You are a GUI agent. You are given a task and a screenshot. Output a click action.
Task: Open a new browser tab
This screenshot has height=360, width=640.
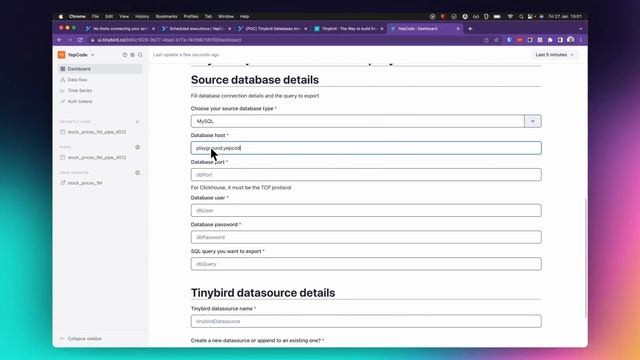(x=470, y=29)
